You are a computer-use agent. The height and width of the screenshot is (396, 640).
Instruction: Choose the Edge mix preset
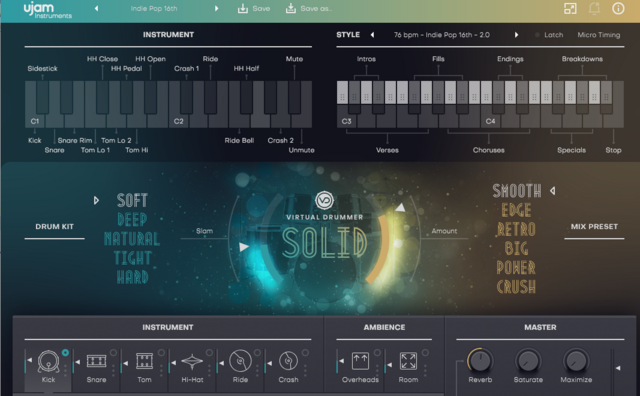click(x=516, y=210)
